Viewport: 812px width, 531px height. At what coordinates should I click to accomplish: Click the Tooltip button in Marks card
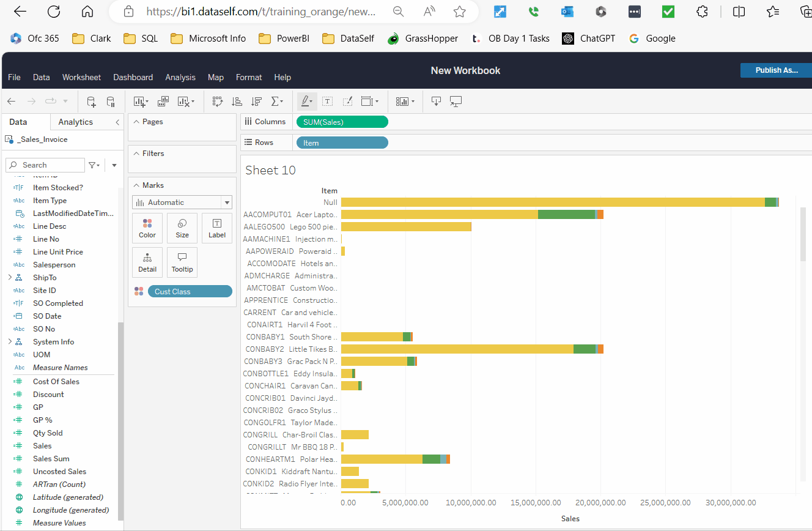[182, 262]
